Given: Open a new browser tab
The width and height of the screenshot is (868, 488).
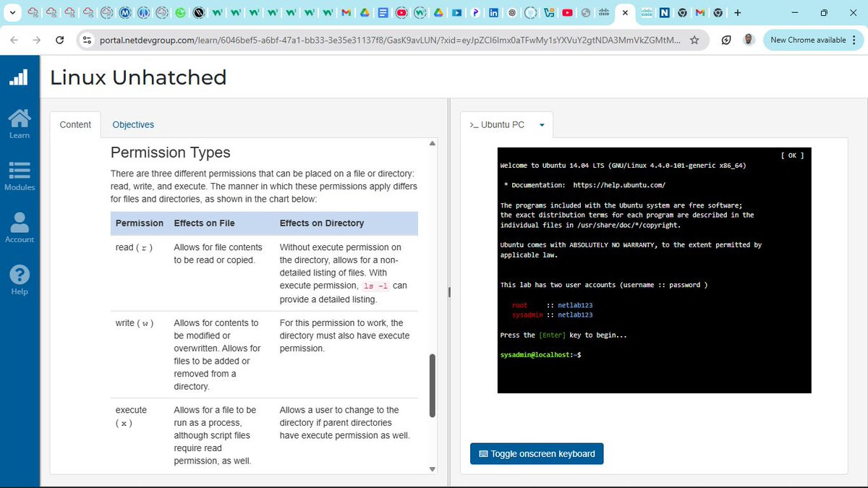Looking at the screenshot, I should click(738, 12).
